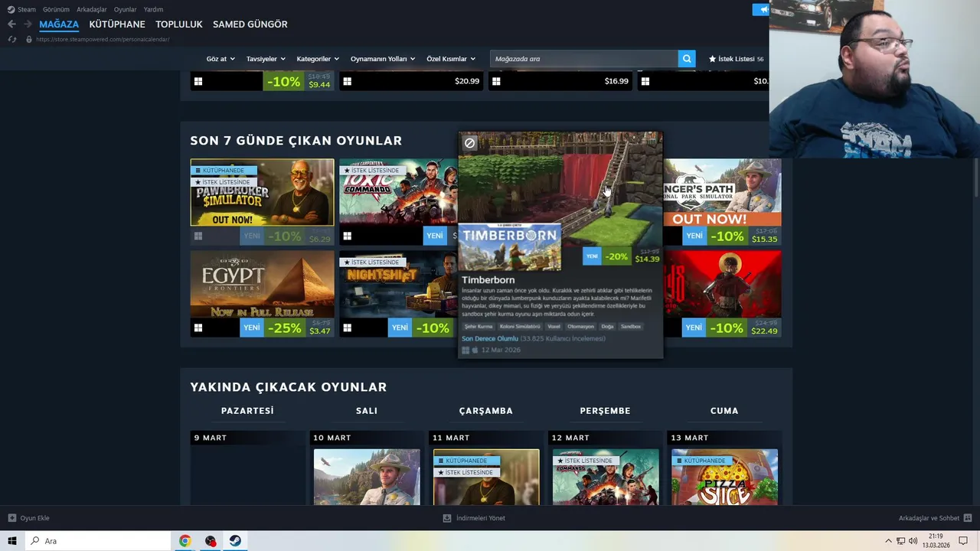This screenshot has width=980, height=551.
Task: Open the Yardım menu
Action: 153,9
